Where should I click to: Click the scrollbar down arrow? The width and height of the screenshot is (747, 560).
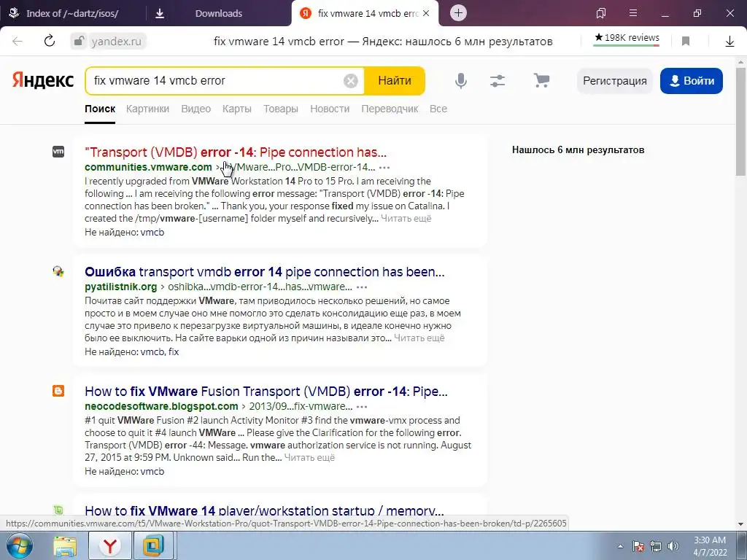tap(741, 524)
